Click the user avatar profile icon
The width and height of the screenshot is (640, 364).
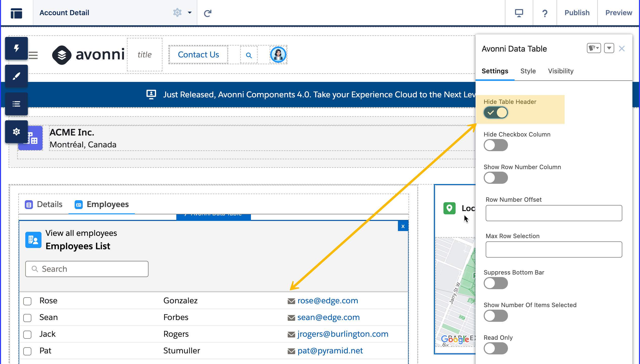(278, 55)
